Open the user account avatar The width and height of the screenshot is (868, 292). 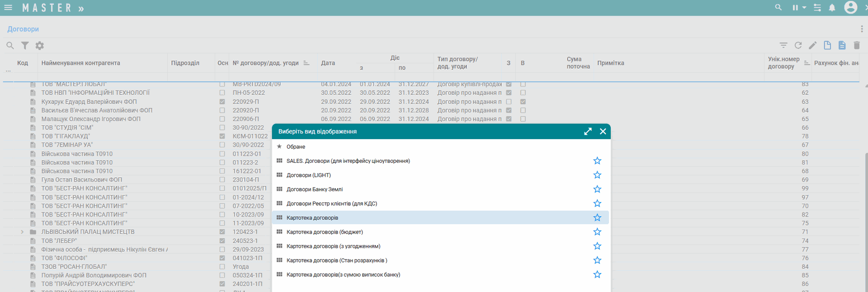coord(851,7)
